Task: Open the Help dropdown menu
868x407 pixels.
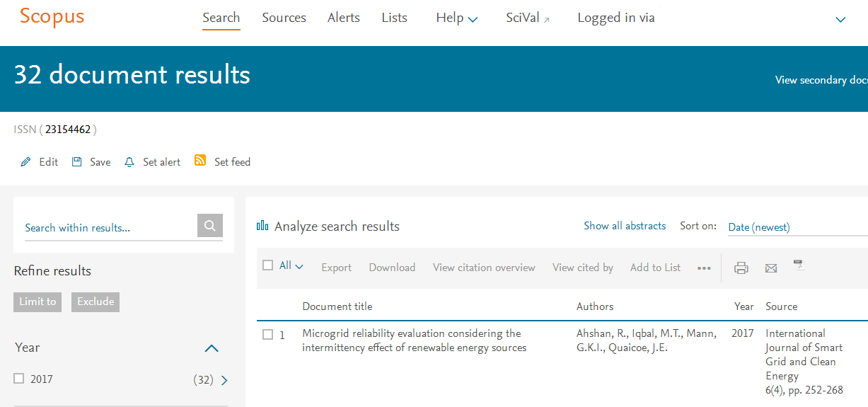Action: 457,18
